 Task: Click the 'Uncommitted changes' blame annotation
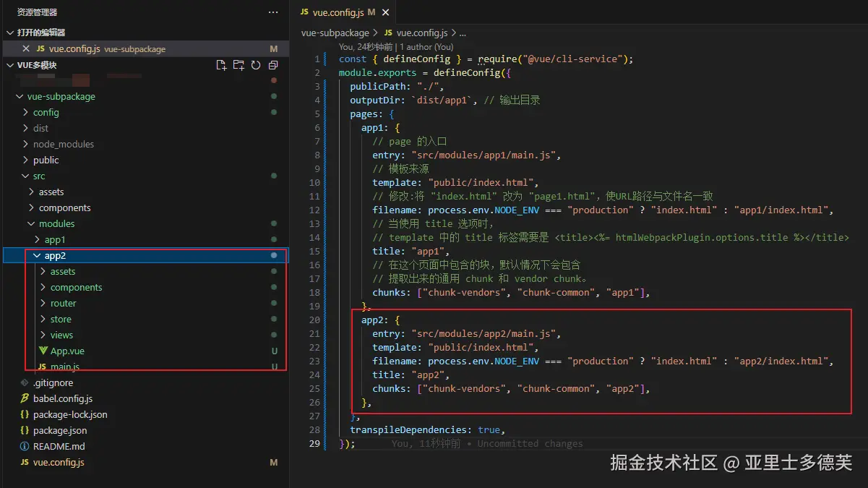pyautogui.click(x=530, y=443)
